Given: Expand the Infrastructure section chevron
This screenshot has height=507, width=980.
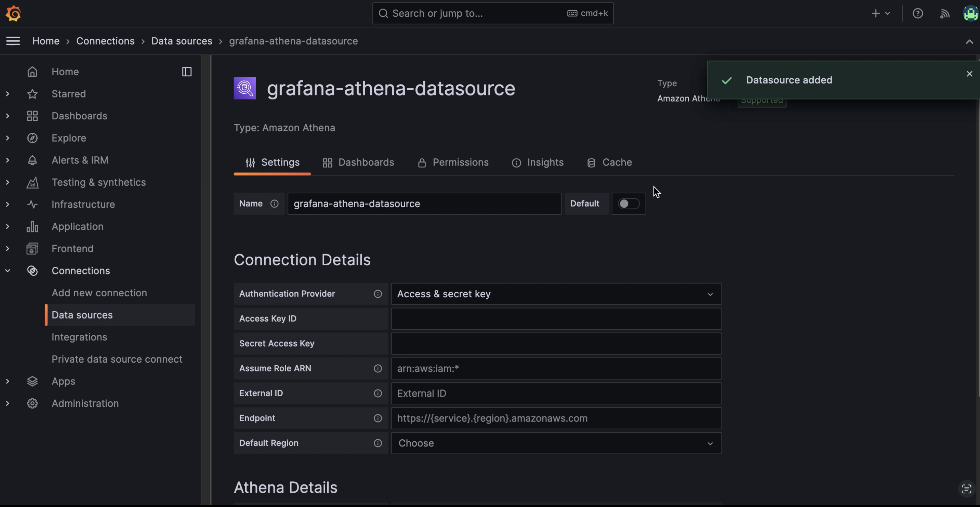Looking at the screenshot, I should pos(8,204).
